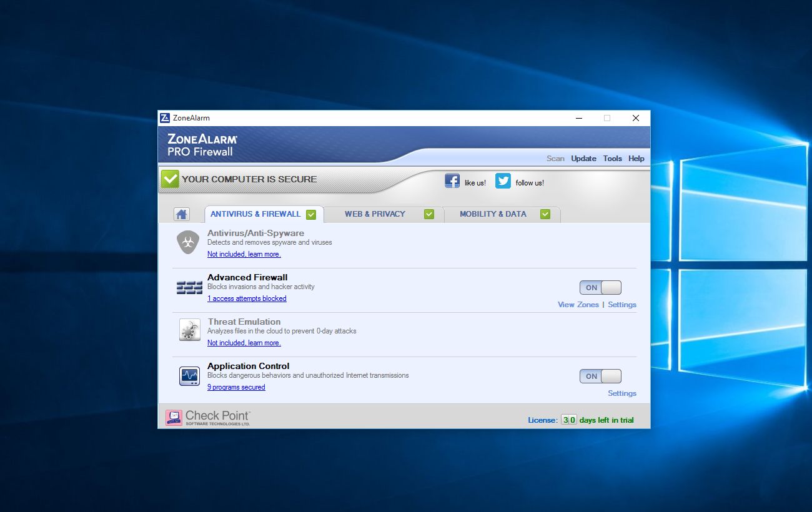Click the license day counter showing 30

[568, 420]
